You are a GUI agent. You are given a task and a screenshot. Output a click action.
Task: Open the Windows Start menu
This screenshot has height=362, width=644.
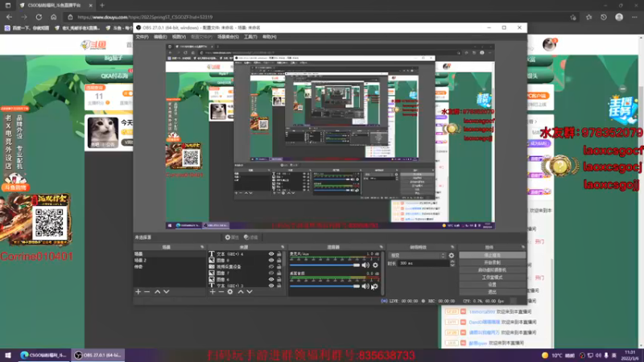click(8, 355)
